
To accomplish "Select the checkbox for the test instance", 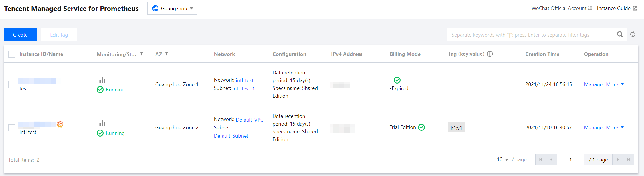I will point(12,84).
